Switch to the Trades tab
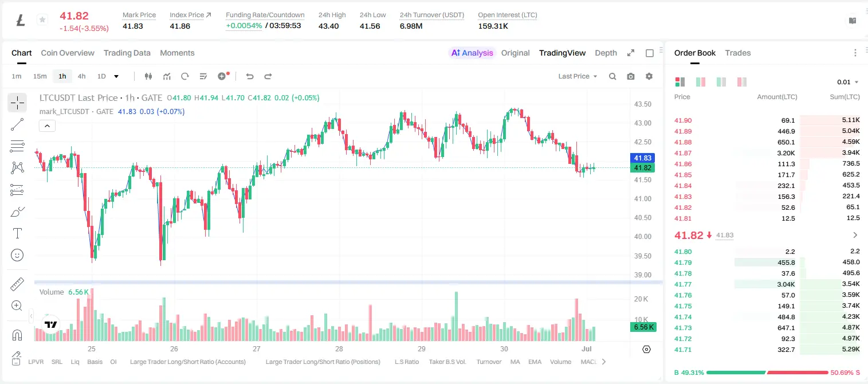The width and height of the screenshot is (868, 384). (737, 53)
